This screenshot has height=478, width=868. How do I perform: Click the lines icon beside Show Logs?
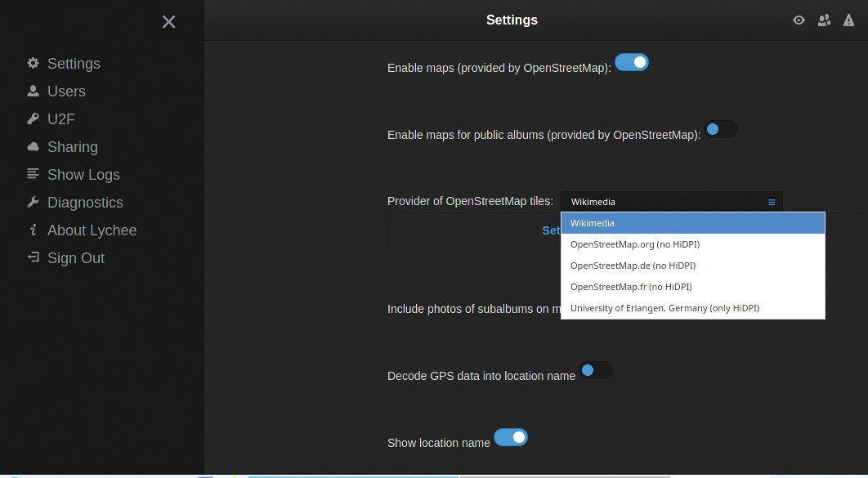[x=34, y=174]
